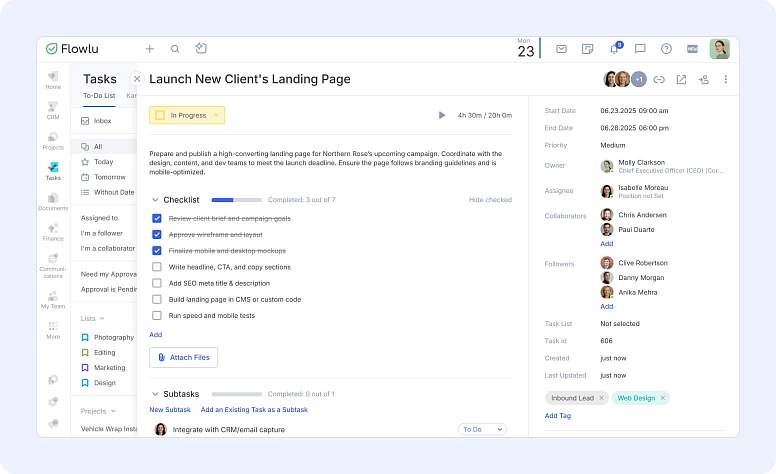Start the task timer play button
Image resolution: width=776 pixels, height=474 pixels.
441,115
